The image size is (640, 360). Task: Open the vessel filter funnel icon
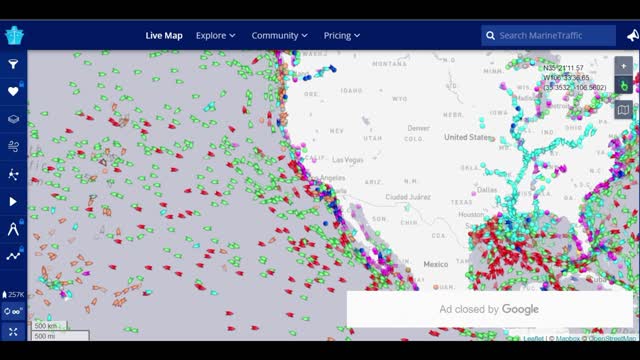13,64
